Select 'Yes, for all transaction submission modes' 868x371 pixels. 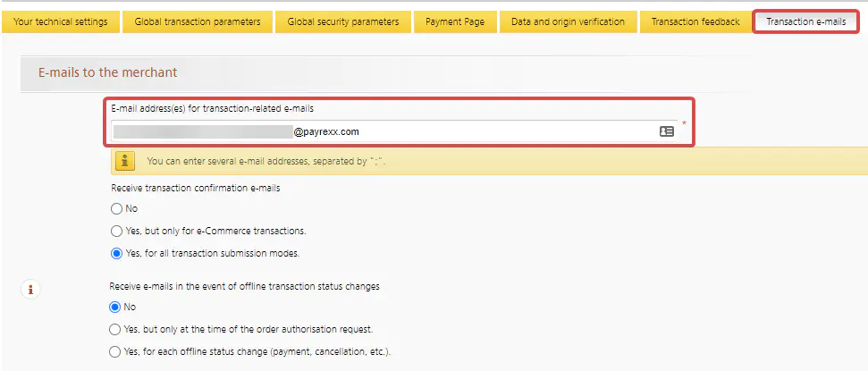[116, 254]
